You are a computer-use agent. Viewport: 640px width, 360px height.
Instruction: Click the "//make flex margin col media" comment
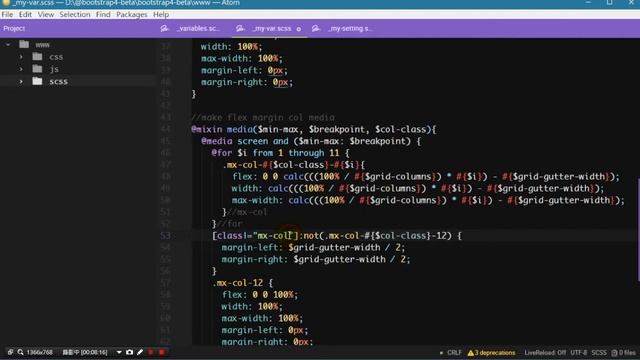(263, 118)
